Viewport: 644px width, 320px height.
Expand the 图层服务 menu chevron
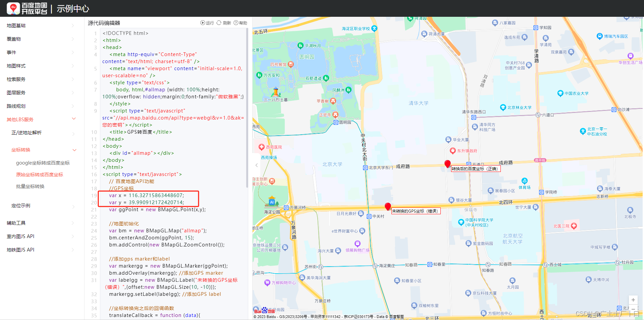[73, 93]
